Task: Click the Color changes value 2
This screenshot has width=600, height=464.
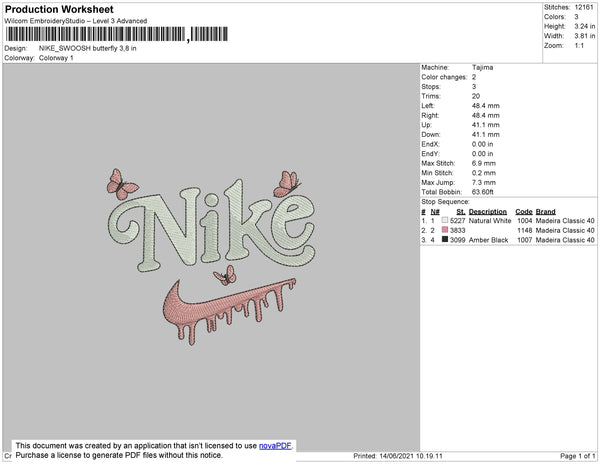Action: tap(474, 77)
